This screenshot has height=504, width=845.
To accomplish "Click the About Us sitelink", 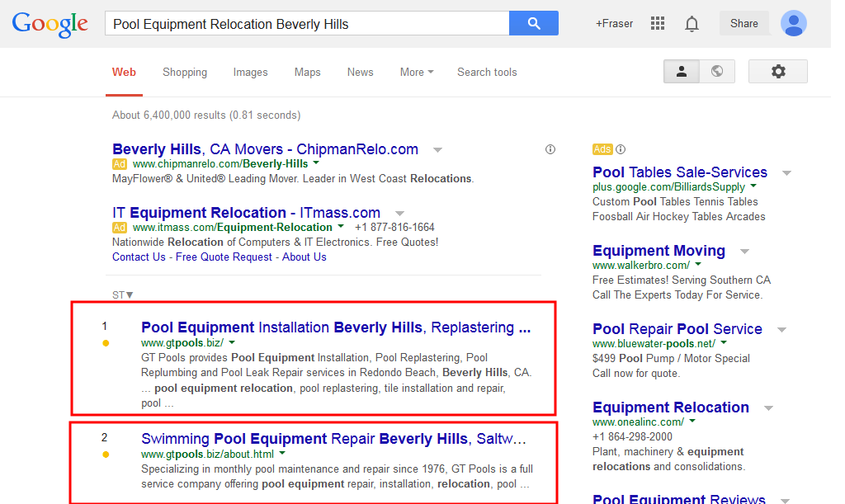I will [304, 257].
